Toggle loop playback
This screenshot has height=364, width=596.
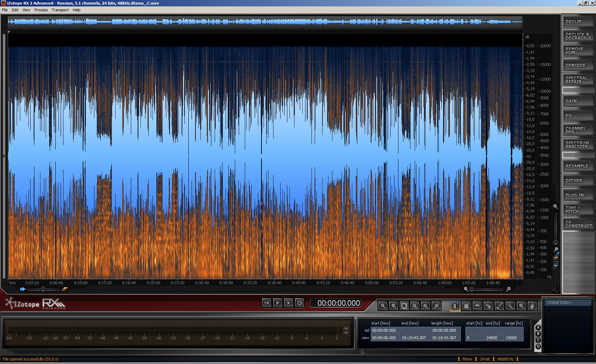(300, 303)
